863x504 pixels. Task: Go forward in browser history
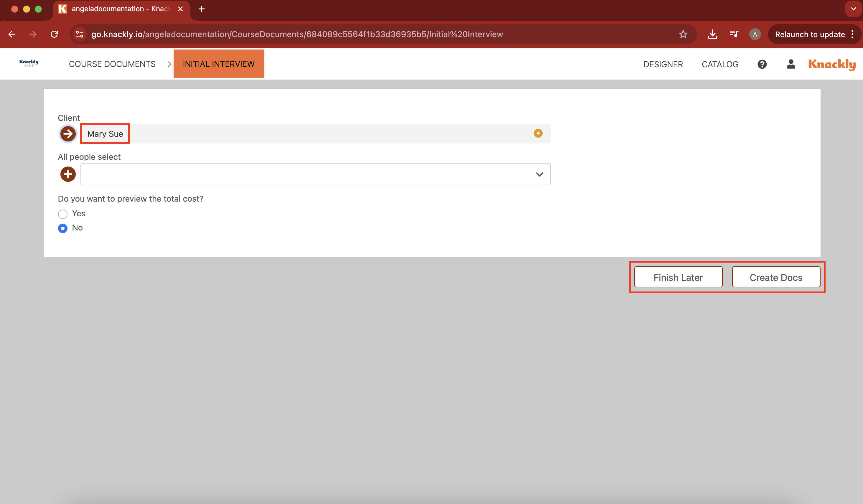(x=33, y=34)
